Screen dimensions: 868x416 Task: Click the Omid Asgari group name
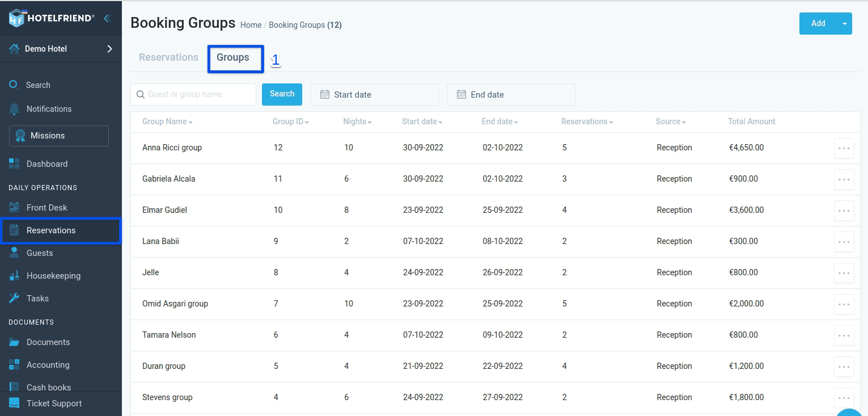coord(175,304)
